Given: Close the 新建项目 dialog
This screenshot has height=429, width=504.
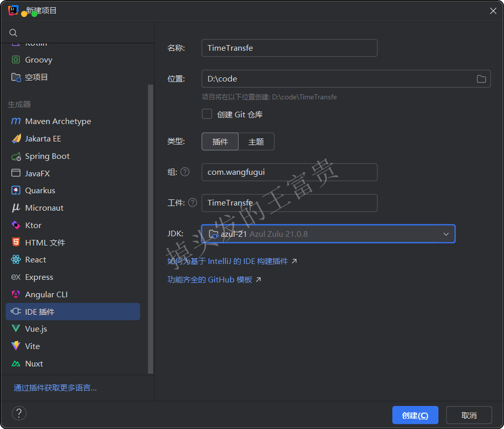Looking at the screenshot, I should [x=493, y=11].
